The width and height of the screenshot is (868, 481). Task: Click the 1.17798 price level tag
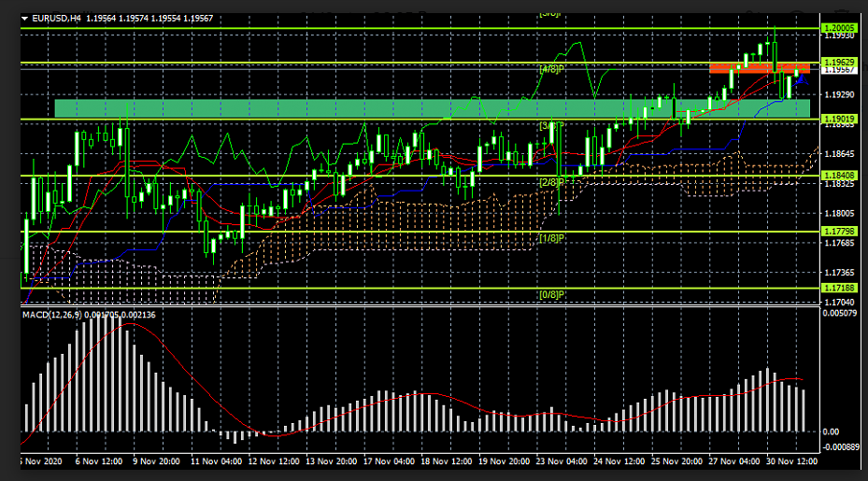[840, 231]
